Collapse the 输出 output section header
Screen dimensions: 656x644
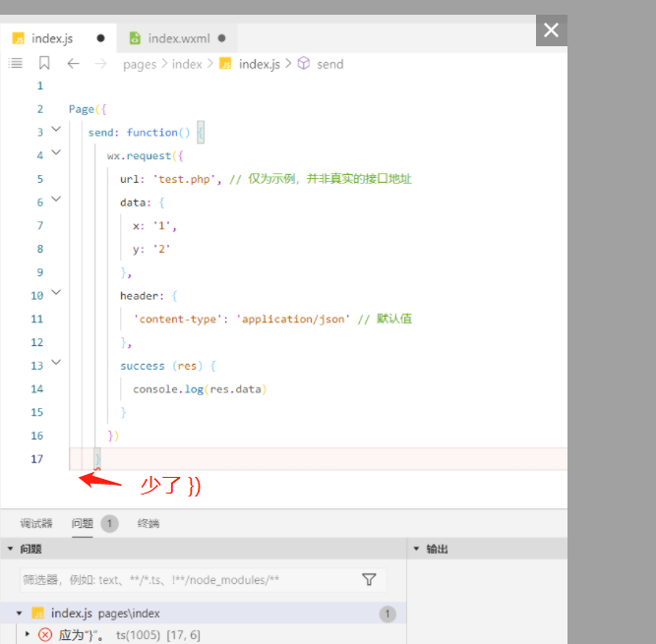click(488, 549)
